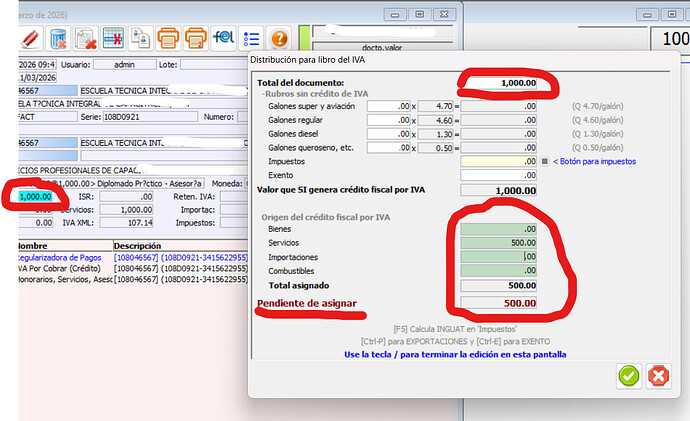Viewport: 690px width, 421px height.
Task: Cancel with the red X button
Action: pyautogui.click(x=657, y=376)
